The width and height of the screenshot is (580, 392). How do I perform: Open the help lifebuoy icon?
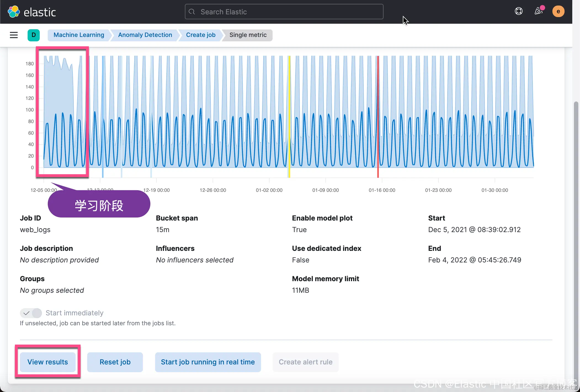click(518, 11)
